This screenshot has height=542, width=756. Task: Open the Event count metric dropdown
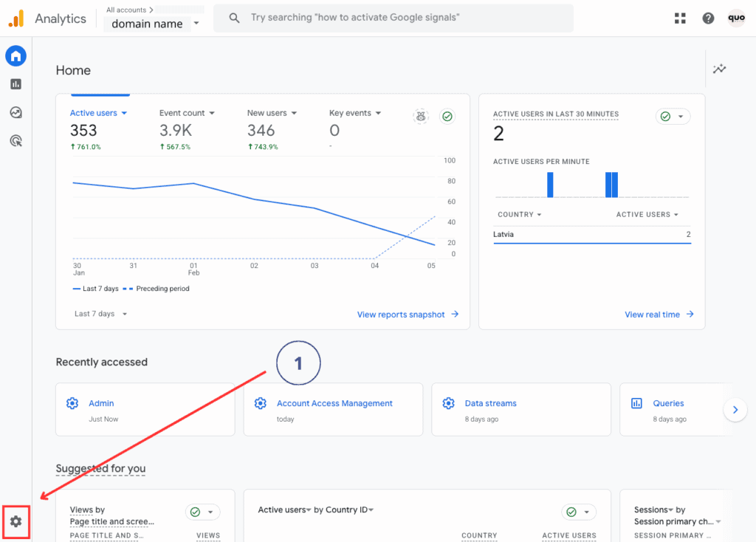tap(187, 113)
